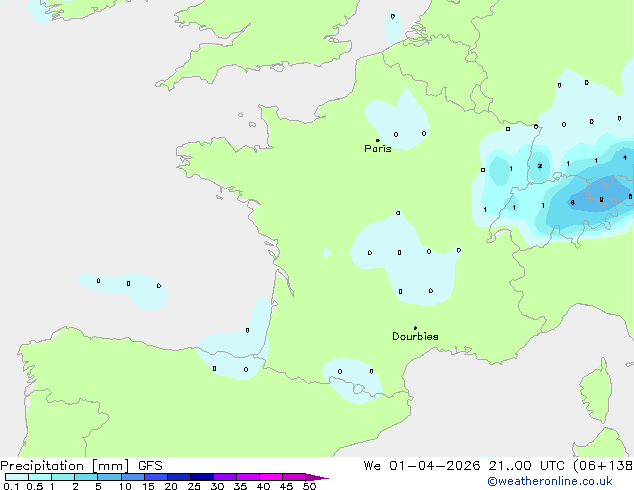Click the legend scale label '0.5'
This screenshot has width=634, height=490.
[34, 486]
